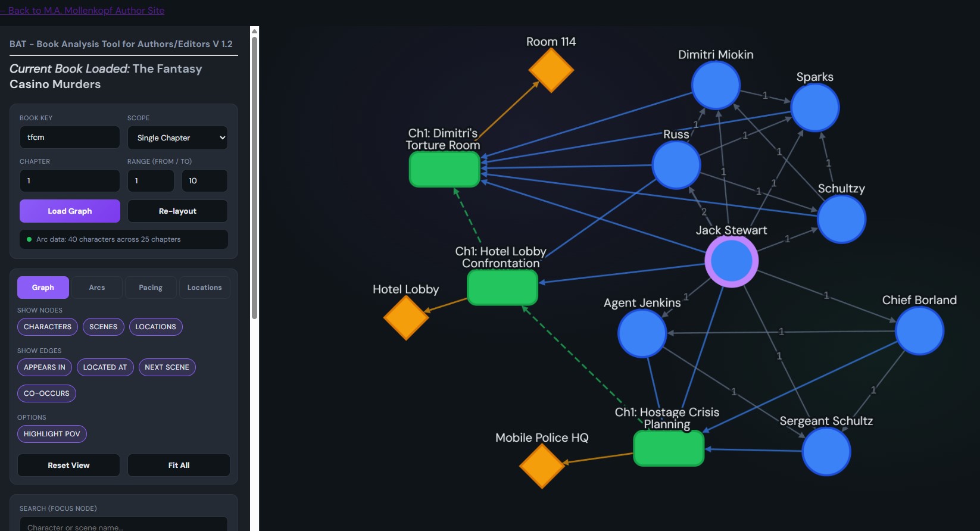The height and width of the screenshot is (531, 980).
Task: Click the Chief Borland character node
Action: pos(919,331)
